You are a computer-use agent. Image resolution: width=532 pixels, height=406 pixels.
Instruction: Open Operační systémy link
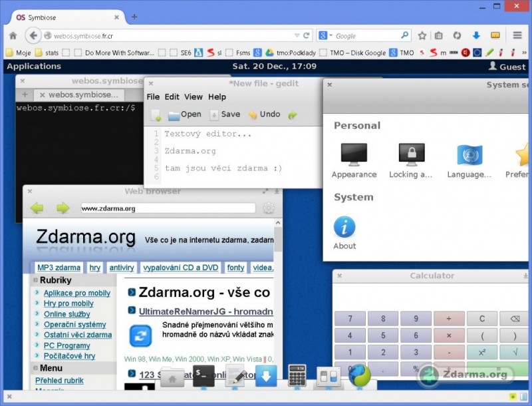coord(75,325)
